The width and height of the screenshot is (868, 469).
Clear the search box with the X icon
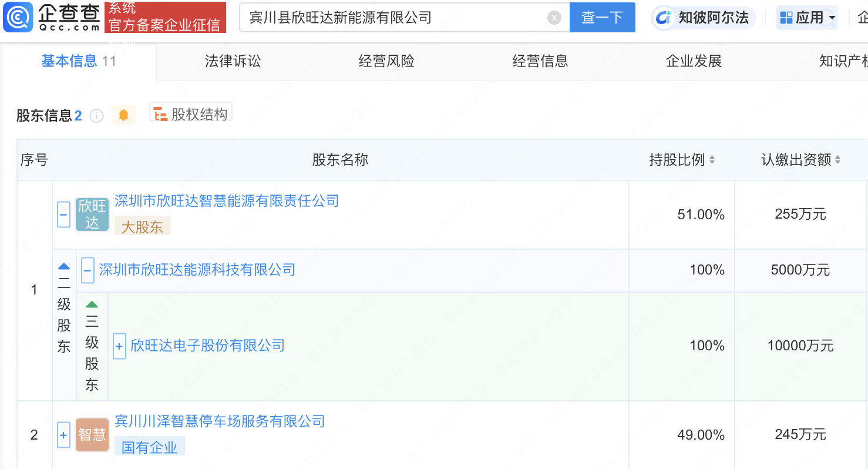pos(554,18)
